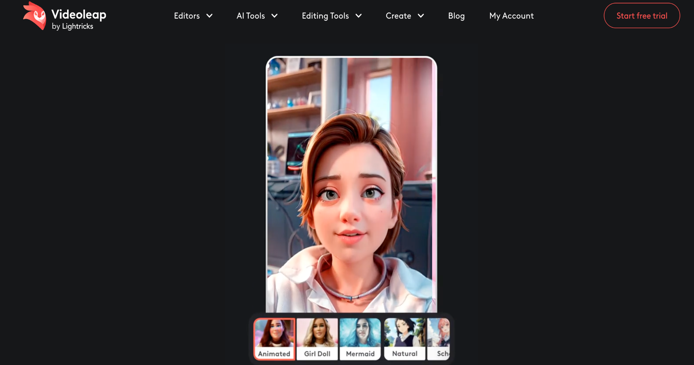Screen dimensions: 694x365
Task: Click the Start free trial button
Action: coord(642,15)
